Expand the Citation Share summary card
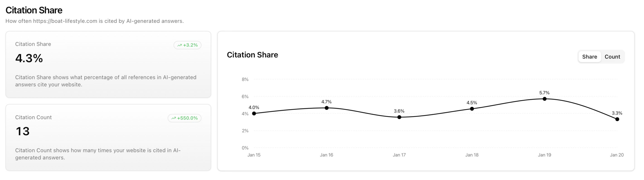This screenshot has height=180, width=644. 108,65
